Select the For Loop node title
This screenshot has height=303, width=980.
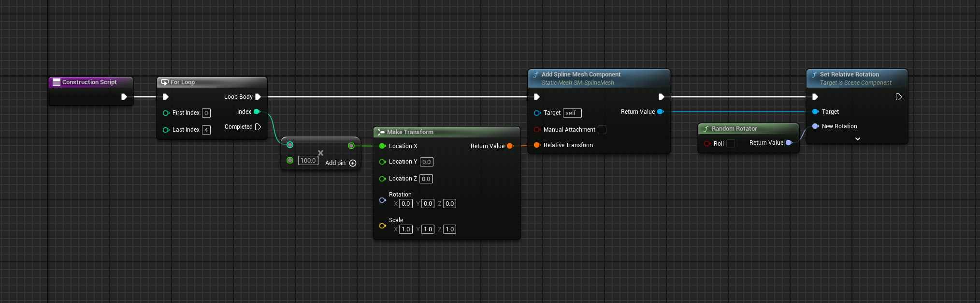(x=183, y=82)
